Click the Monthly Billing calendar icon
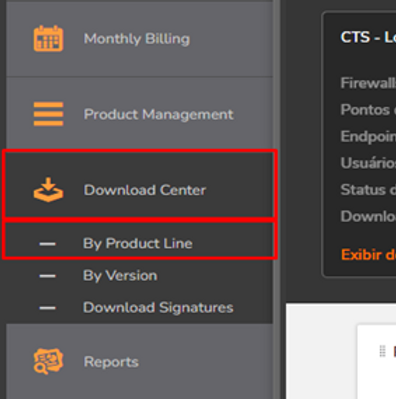396x399 pixels. click(x=48, y=38)
